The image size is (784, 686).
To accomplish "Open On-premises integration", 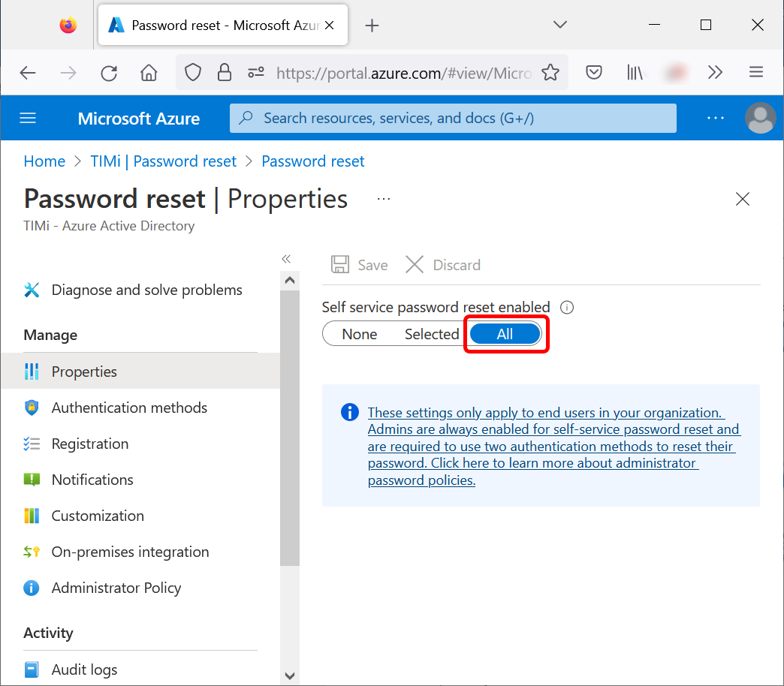I will (x=116, y=552).
